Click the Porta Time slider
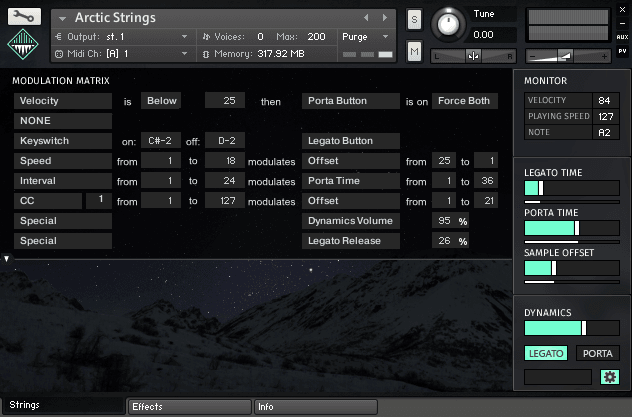 click(572, 228)
